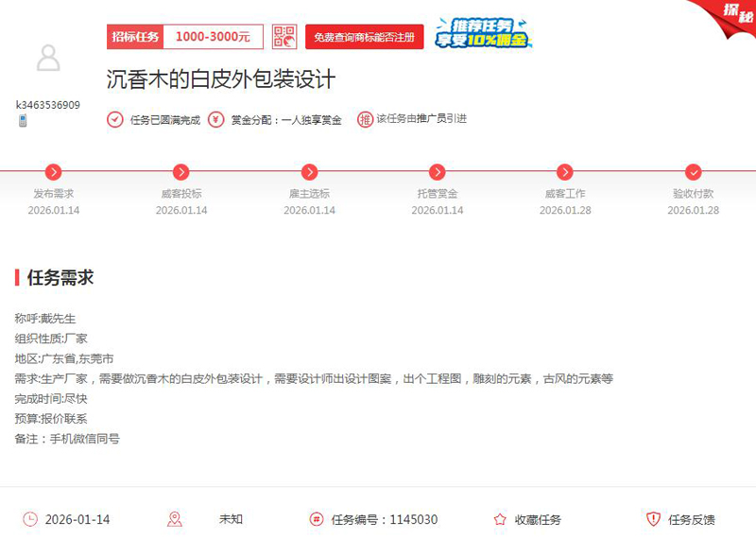Click the 地区:广东省,东莞市 line

64,358
